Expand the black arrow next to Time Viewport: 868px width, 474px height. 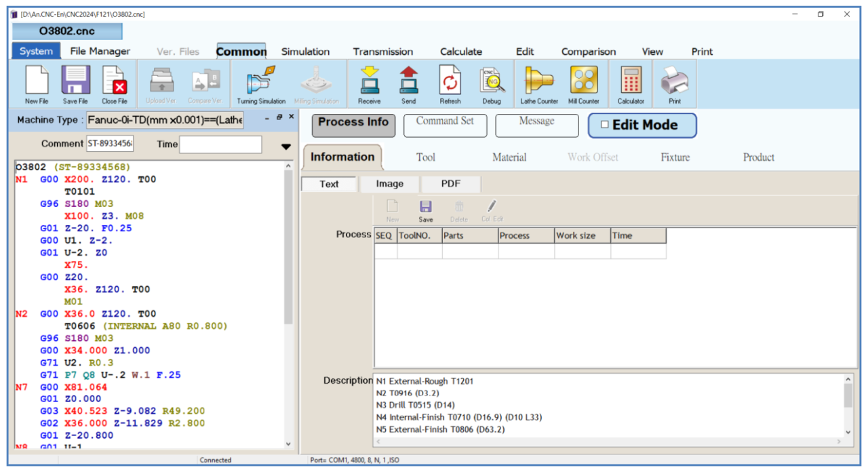point(285,146)
